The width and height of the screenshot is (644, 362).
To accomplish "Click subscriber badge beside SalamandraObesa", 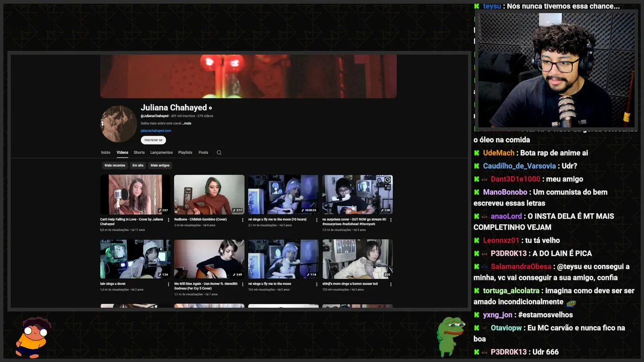I will coord(486,266).
